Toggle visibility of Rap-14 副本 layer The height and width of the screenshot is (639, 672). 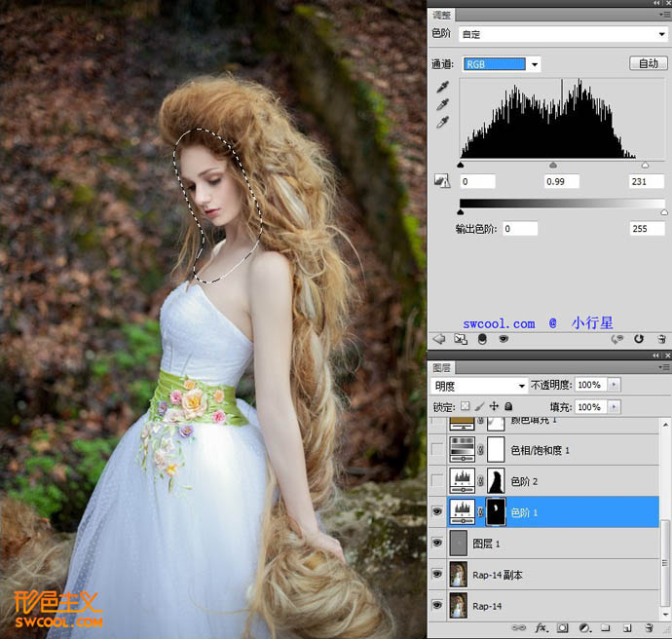436,574
